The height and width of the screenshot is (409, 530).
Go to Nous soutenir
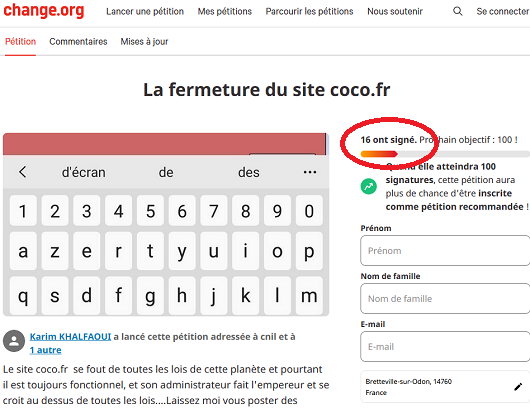click(x=395, y=11)
